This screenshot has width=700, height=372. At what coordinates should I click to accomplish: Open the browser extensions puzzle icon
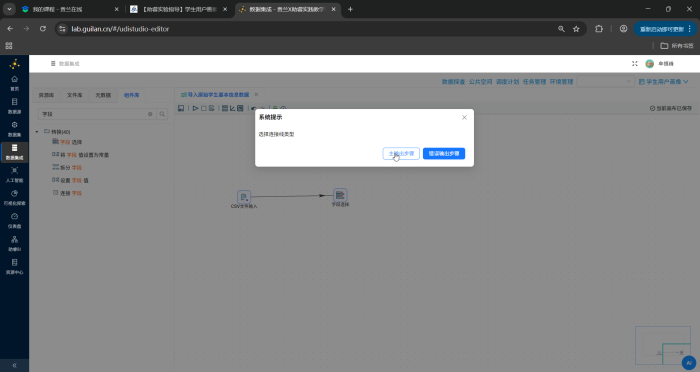pyautogui.click(x=599, y=29)
